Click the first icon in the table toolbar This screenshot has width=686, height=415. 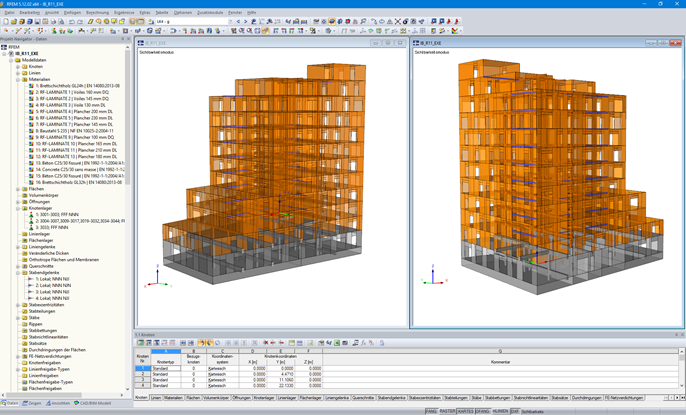pyautogui.click(x=140, y=343)
